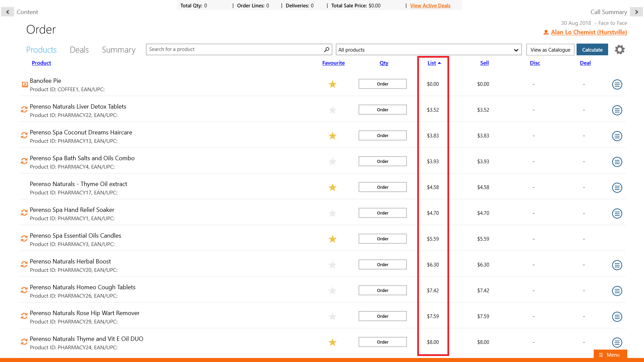Open View Active Deals link
Screen dimensions: 644x362
pyautogui.click(x=430, y=6)
